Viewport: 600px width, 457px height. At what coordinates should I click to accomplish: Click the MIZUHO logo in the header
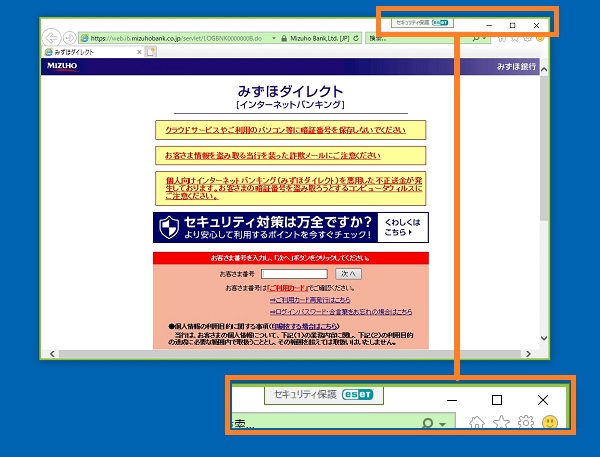pyautogui.click(x=62, y=66)
